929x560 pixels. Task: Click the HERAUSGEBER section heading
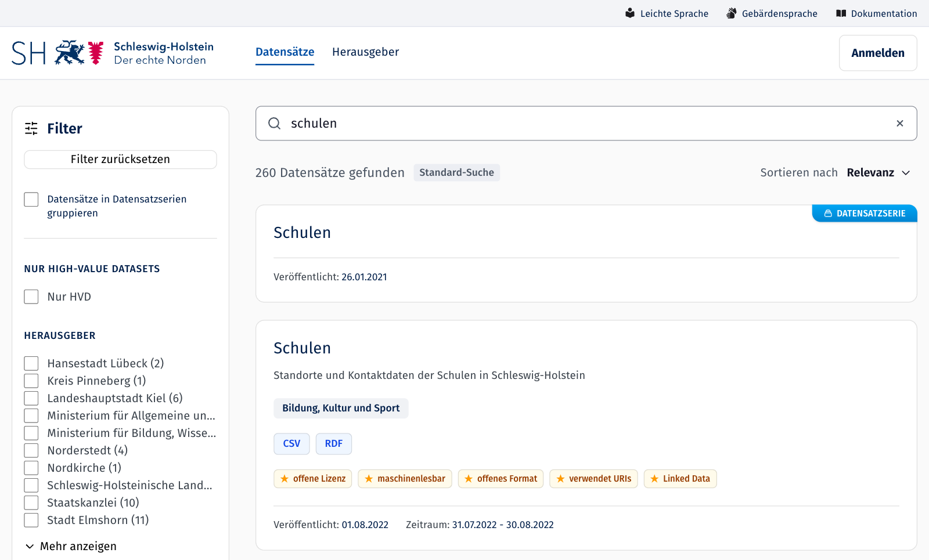point(60,335)
